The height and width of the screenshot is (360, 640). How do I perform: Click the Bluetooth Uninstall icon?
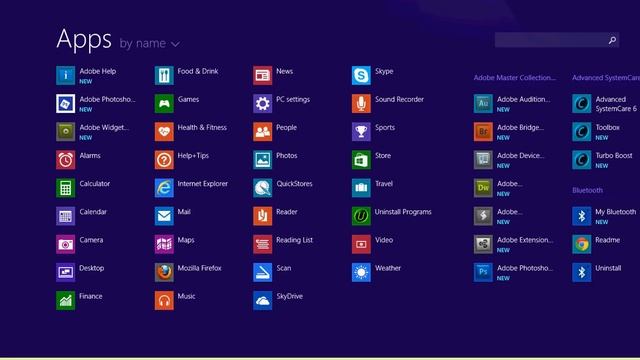[582, 272]
